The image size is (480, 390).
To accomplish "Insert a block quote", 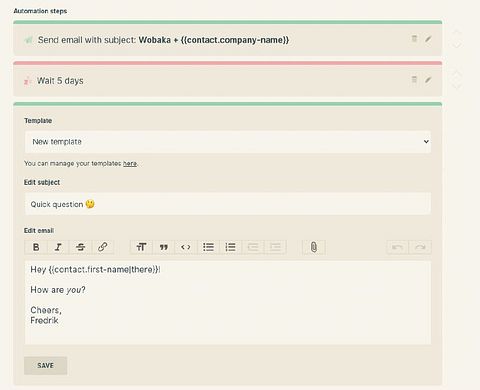I will [163, 247].
